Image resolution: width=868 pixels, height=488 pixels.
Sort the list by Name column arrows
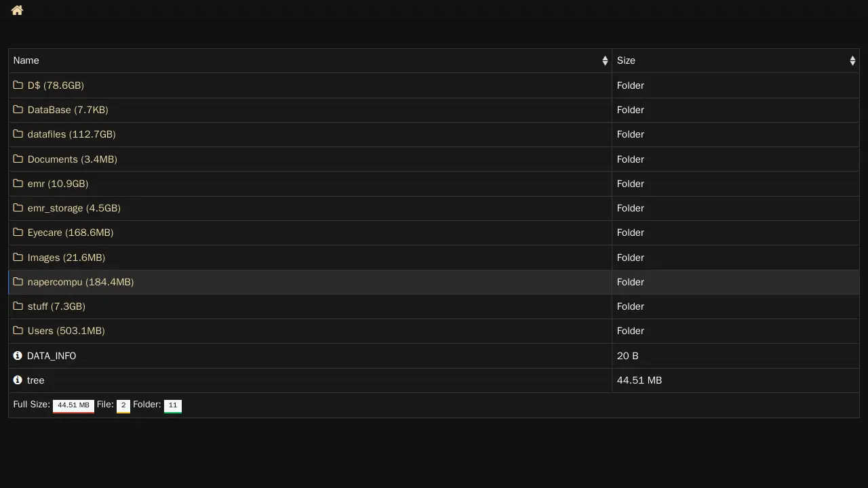[605, 61]
